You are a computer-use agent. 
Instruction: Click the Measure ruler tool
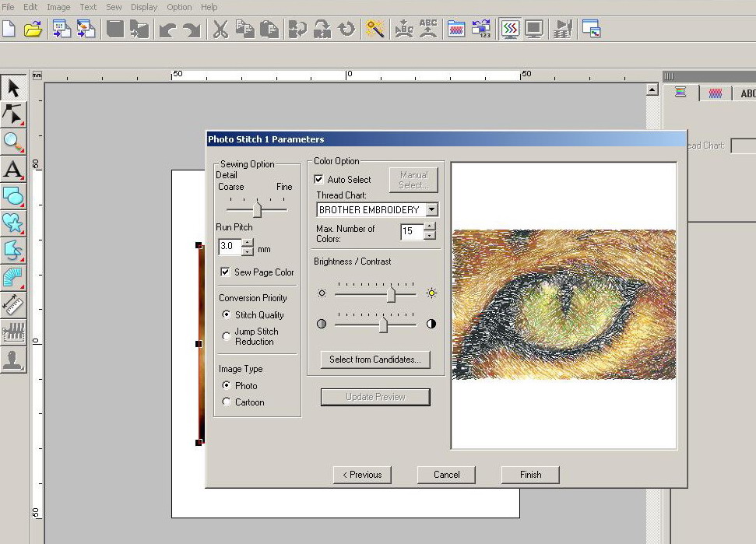13,304
